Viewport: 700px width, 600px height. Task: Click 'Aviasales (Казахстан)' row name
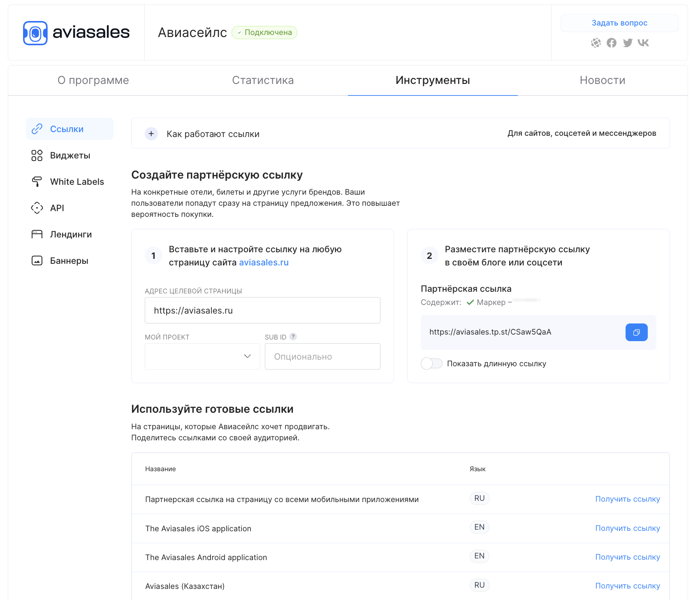point(185,586)
